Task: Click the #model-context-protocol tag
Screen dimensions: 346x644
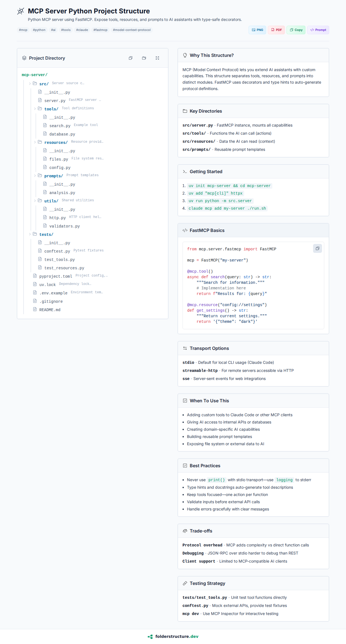Action: click(132, 30)
